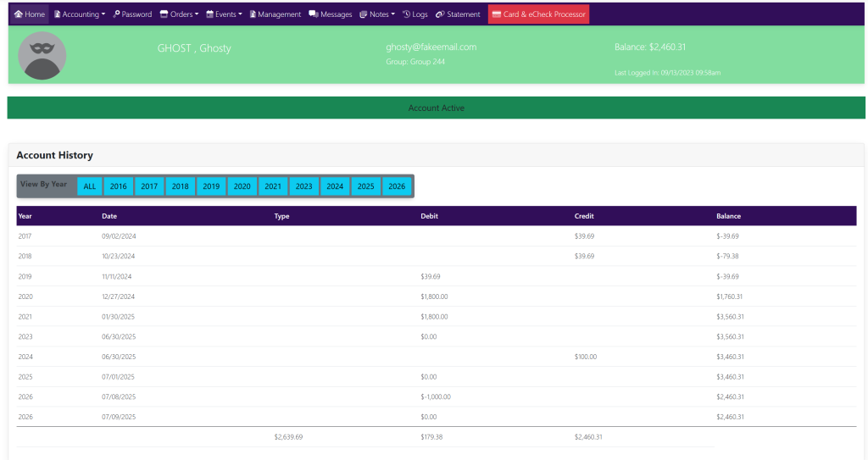Viewport: 868px width, 460px height.
Task: Filter history to year 2023
Action: click(x=303, y=186)
